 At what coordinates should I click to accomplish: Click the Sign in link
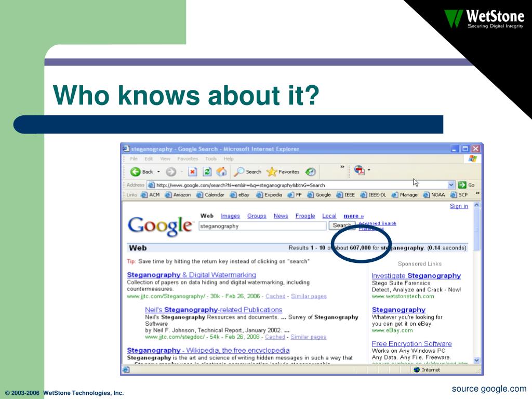[x=459, y=206]
